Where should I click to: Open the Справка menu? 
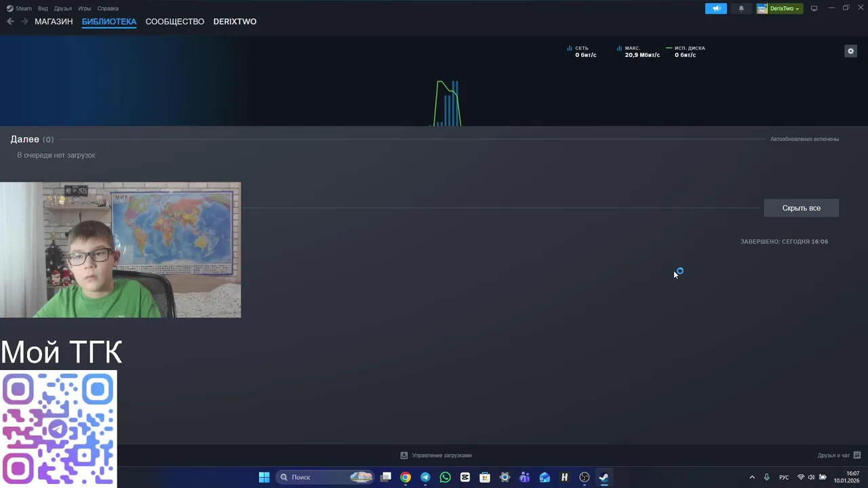pos(108,9)
